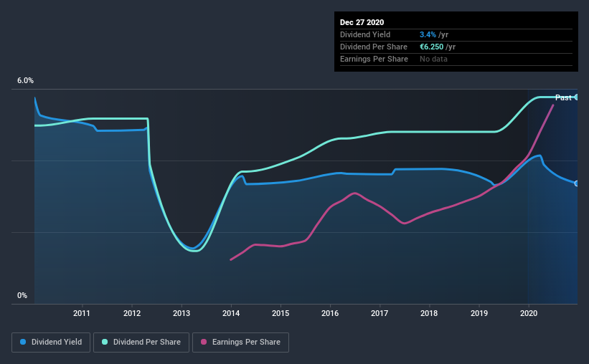Click the 2011 tick on the x-axis

click(x=82, y=313)
